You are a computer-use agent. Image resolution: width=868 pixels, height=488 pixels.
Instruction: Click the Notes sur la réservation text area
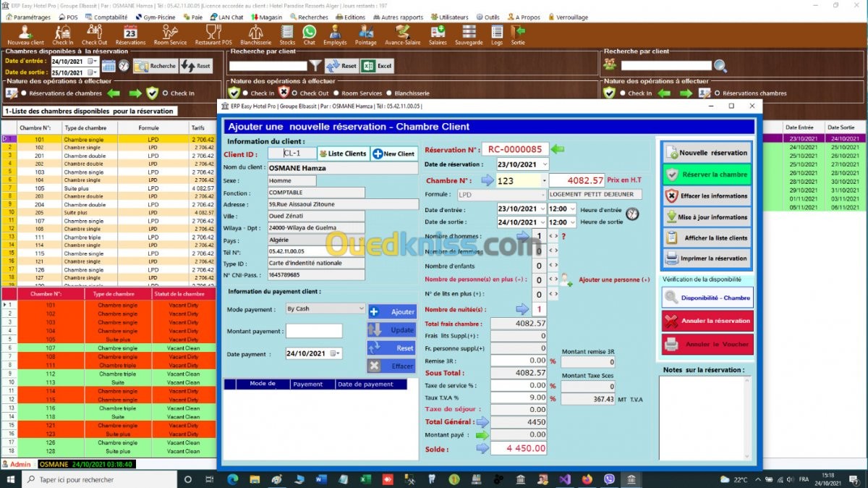[706, 418]
